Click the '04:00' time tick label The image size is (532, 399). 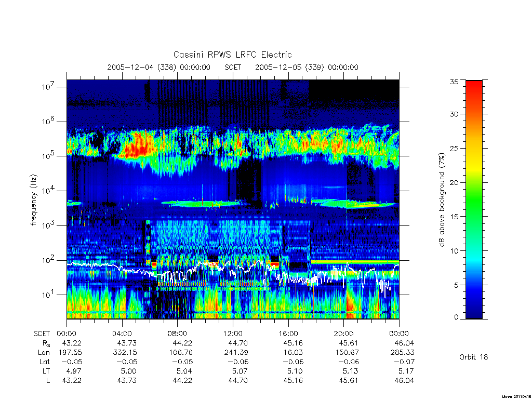(x=122, y=334)
